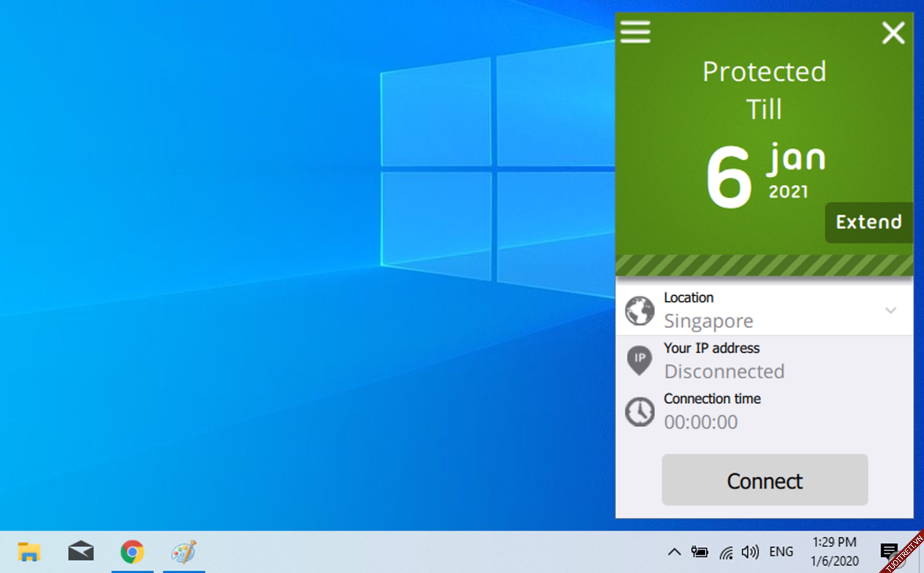Open Wi-Fi network tray icon

coord(725,552)
